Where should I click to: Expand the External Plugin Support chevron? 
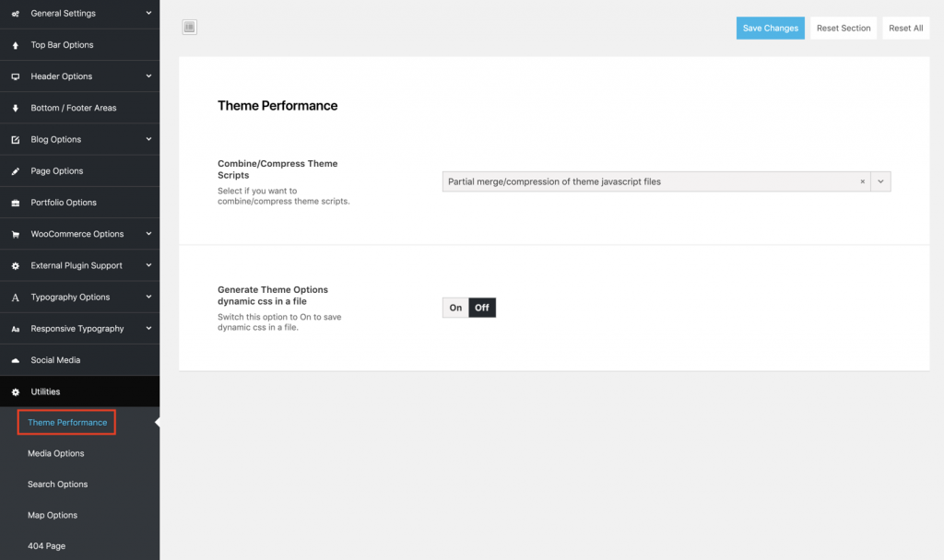click(148, 265)
